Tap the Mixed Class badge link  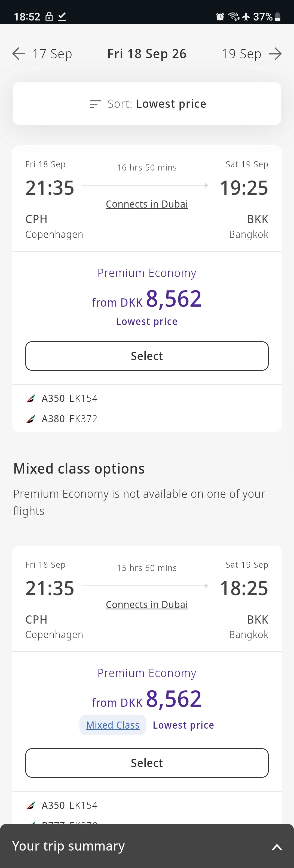click(x=113, y=725)
